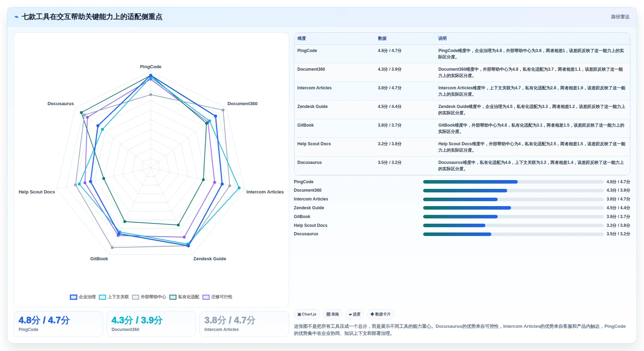Click the Help Scout Docs progress bar

click(513, 225)
